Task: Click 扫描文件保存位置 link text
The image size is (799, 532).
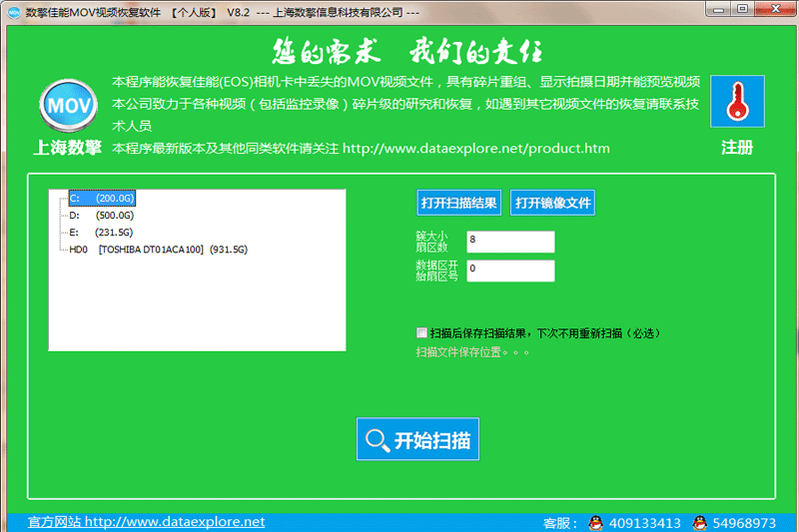Action: click(x=472, y=352)
